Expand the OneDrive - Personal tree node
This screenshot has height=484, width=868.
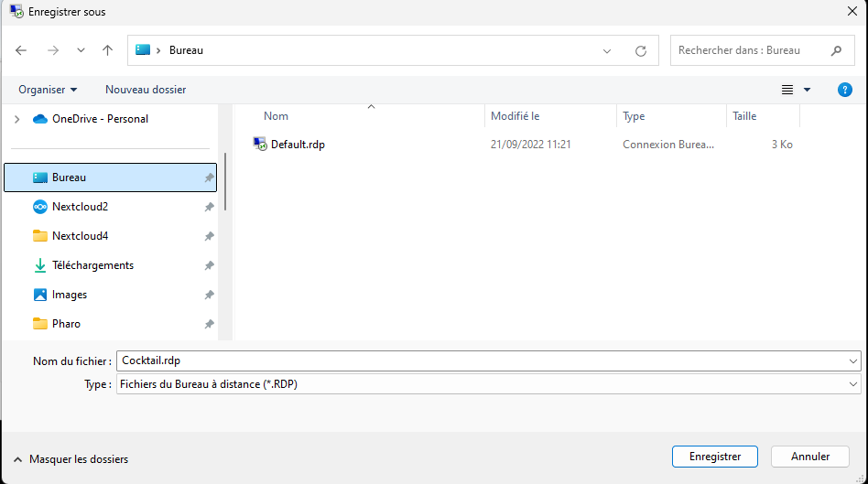tap(16, 119)
